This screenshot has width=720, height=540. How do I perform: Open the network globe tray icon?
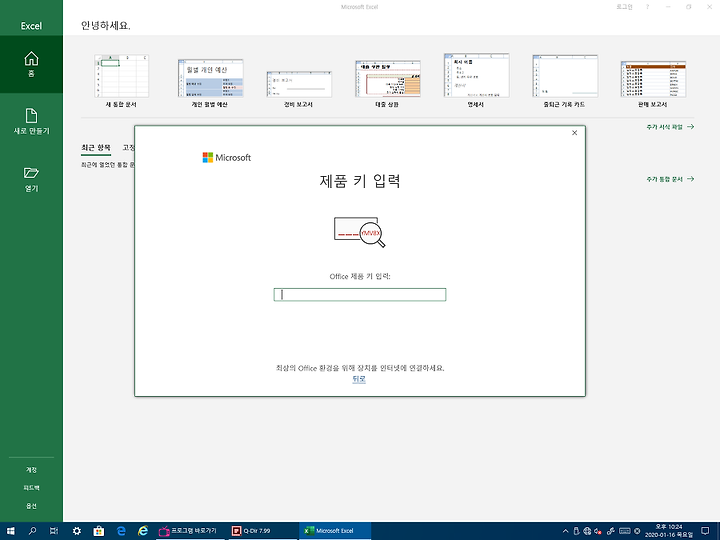[x=587, y=531]
